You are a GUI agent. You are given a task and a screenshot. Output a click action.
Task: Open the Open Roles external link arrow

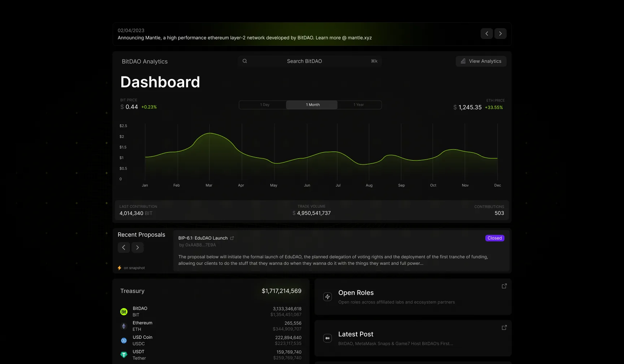(x=504, y=286)
